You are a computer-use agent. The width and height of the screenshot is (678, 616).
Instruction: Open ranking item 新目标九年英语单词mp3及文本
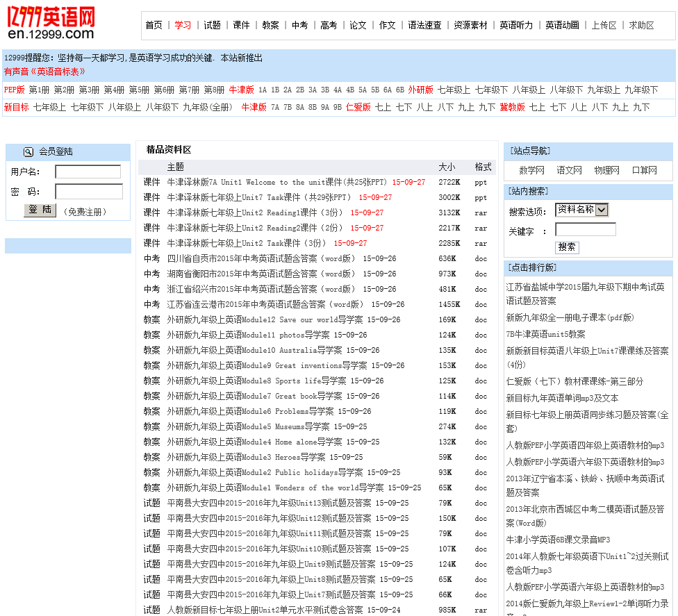(x=562, y=398)
